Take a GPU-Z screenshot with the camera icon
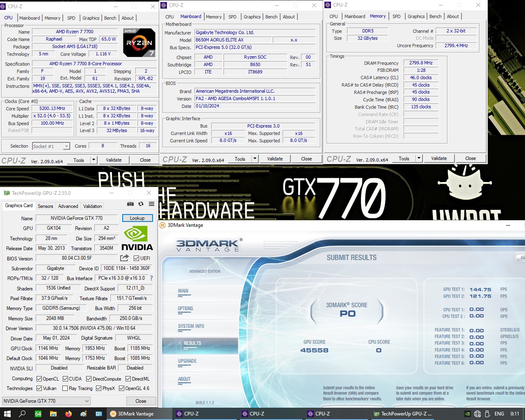525x420 pixels. (130, 204)
